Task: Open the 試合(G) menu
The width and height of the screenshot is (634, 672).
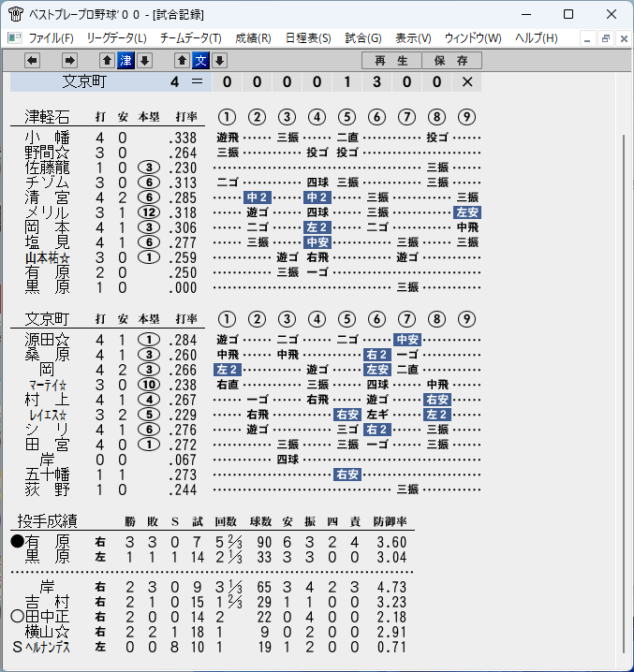Action: 363,38
